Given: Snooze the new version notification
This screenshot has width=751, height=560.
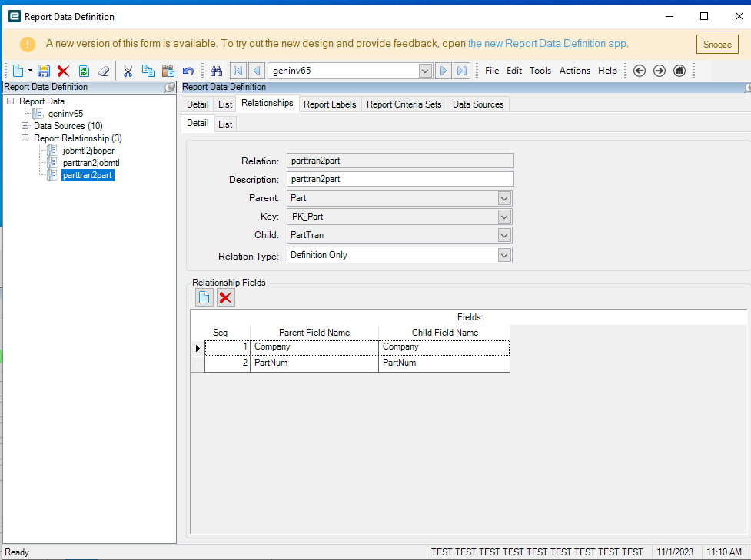Looking at the screenshot, I should coord(716,45).
